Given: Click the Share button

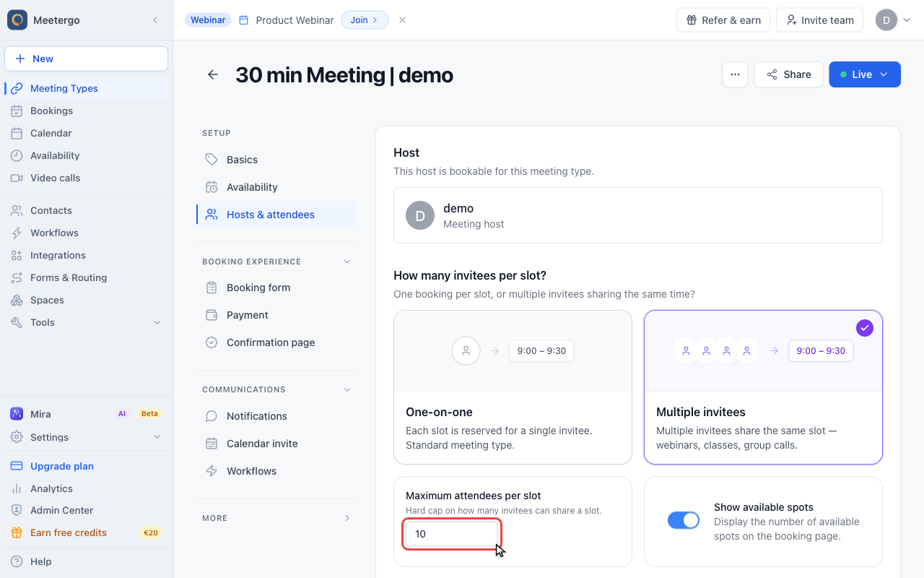Looking at the screenshot, I should tap(788, 74).
